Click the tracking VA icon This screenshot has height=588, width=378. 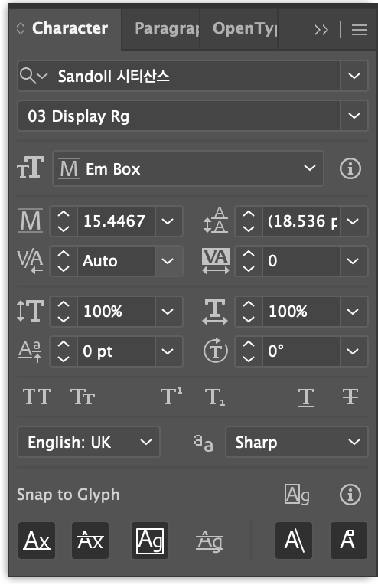[x=216, y=260]
